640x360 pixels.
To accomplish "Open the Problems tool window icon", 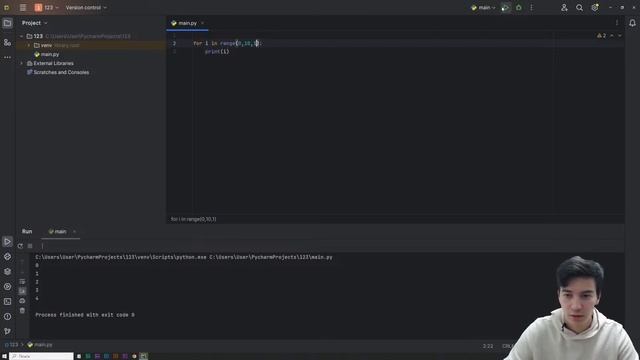I will click(x=7, y=316).
